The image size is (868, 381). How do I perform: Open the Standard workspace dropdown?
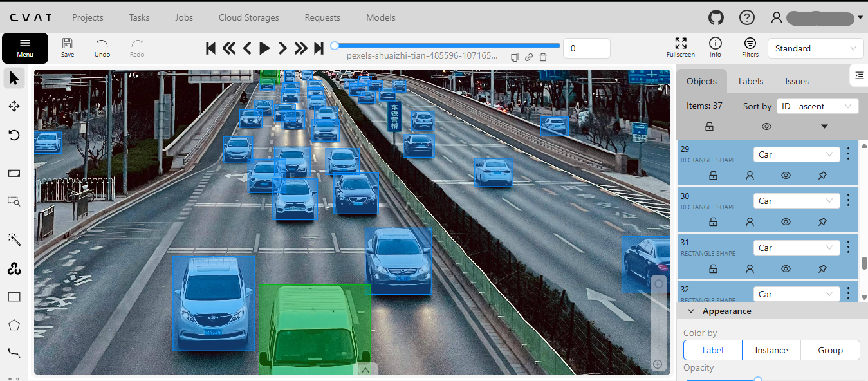815,48
